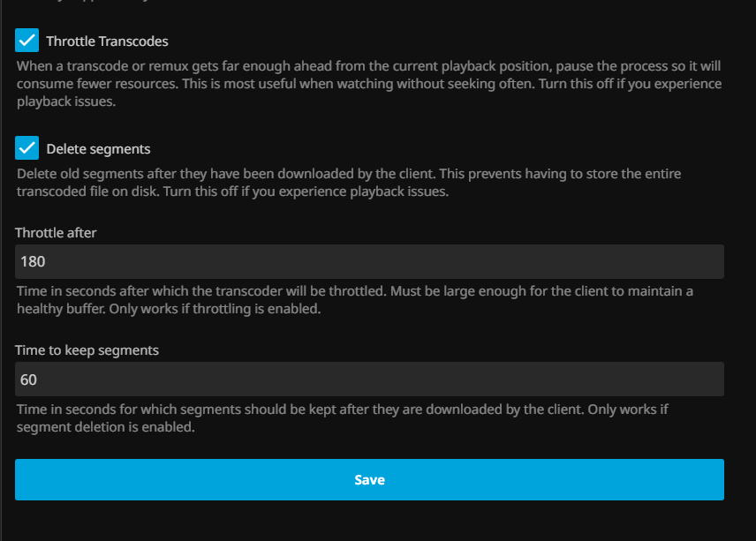Disable the Delete segments checkbox
756x541 pixels.
27,148
